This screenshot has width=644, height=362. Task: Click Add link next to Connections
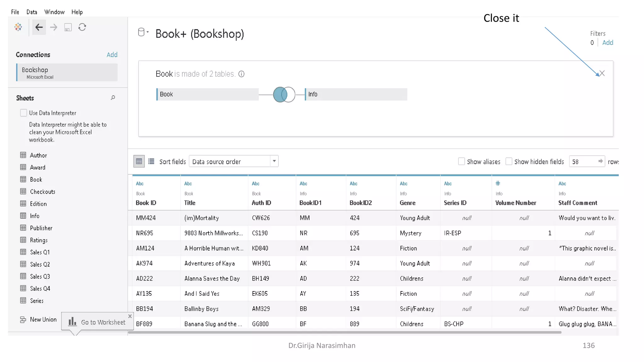pyautogui.click(x=112, y=55)
